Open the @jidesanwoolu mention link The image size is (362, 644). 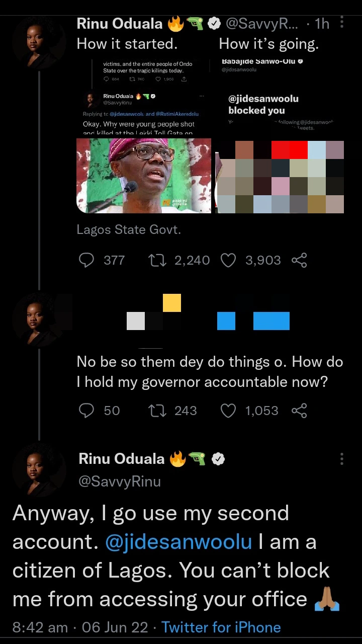pyautogui.click(x=178, y=542)
